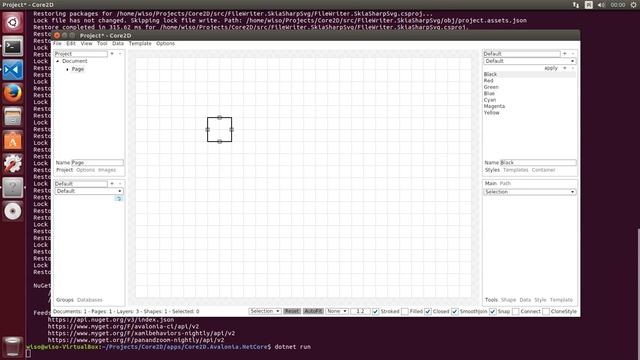640x360 pixels.
Task: Select top handle of the square shape
Action: (x=220, y=118)
